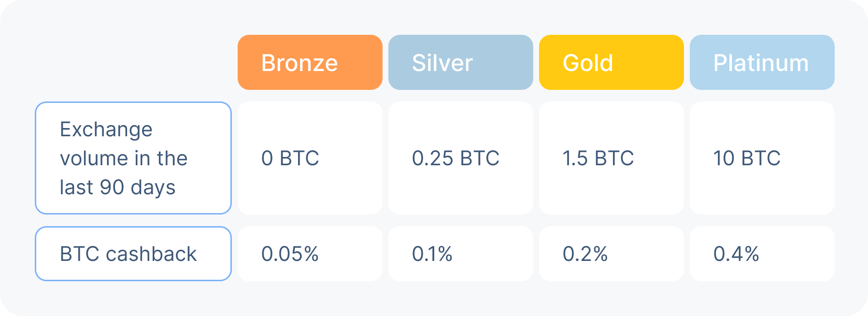Select the Silver tier header
868x316 pixels.
pos(460,62)
